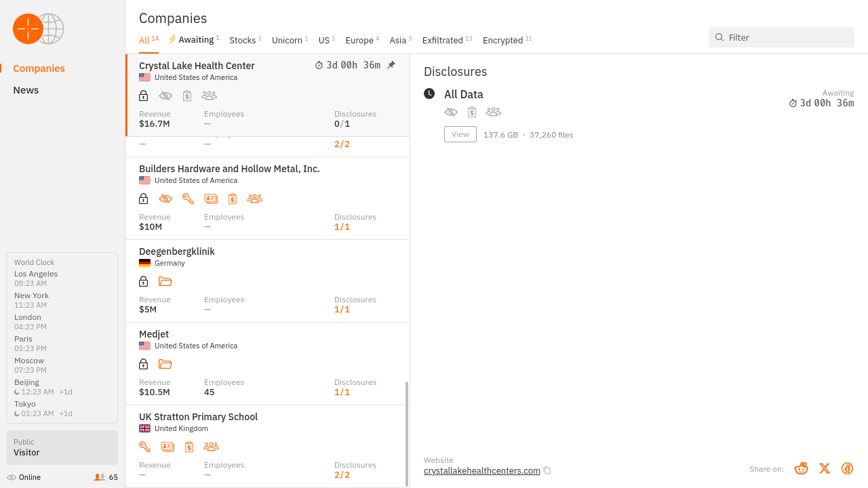Click the people icon on UK Stratton card
The width and height of the screenshot is (868, 488).
click(x=211, y=447)
